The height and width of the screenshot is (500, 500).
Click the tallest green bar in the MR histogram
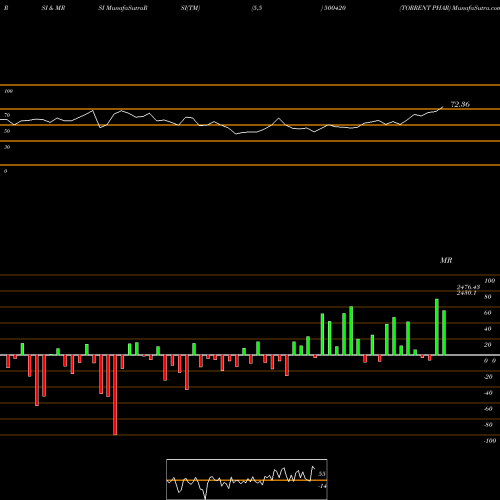(x=437, y=327)
